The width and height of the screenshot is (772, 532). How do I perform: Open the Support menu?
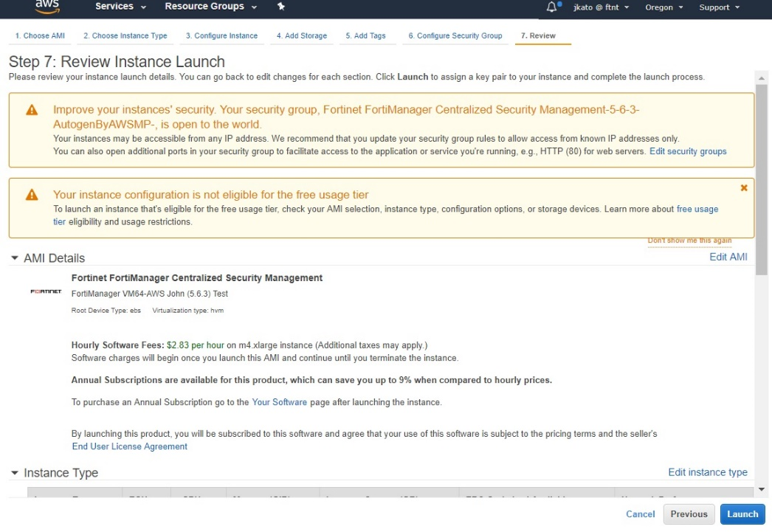717,7
